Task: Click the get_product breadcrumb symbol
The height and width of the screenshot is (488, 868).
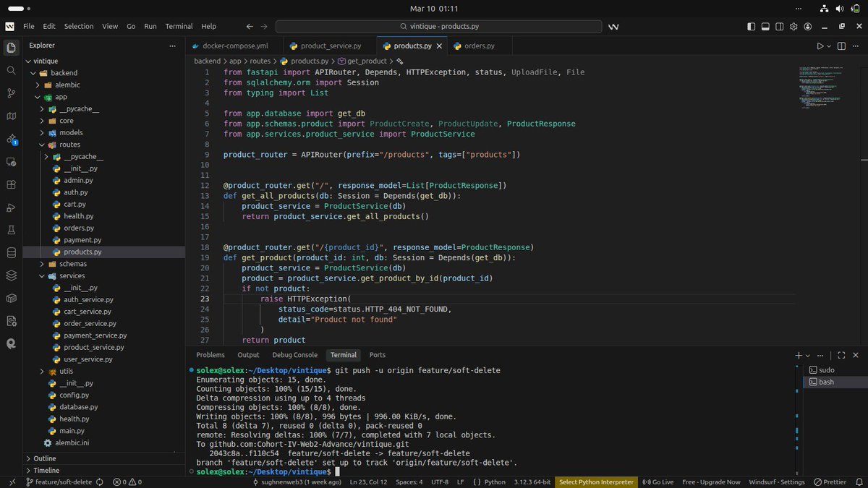Action: click(x=362, y=61)
